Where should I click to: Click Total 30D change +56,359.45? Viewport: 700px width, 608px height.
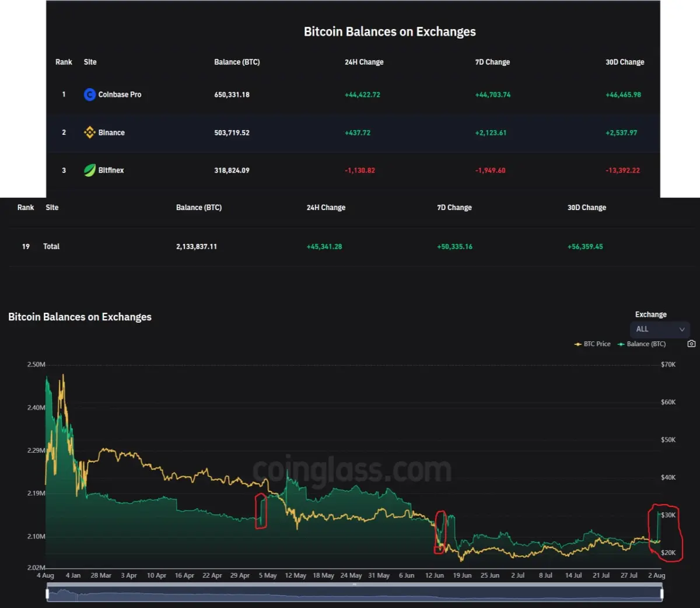(585, 246)
